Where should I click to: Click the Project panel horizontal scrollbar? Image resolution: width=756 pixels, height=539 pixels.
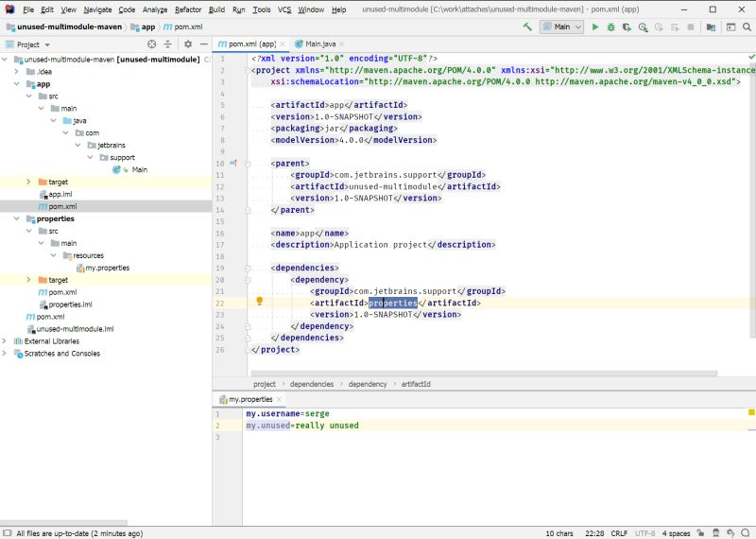point(64,523)
